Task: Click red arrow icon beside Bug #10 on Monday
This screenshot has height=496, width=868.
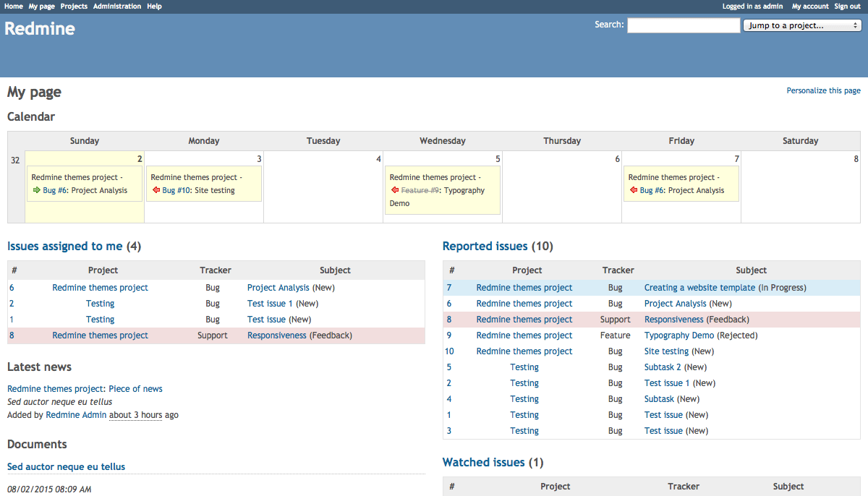Action: 156,191
